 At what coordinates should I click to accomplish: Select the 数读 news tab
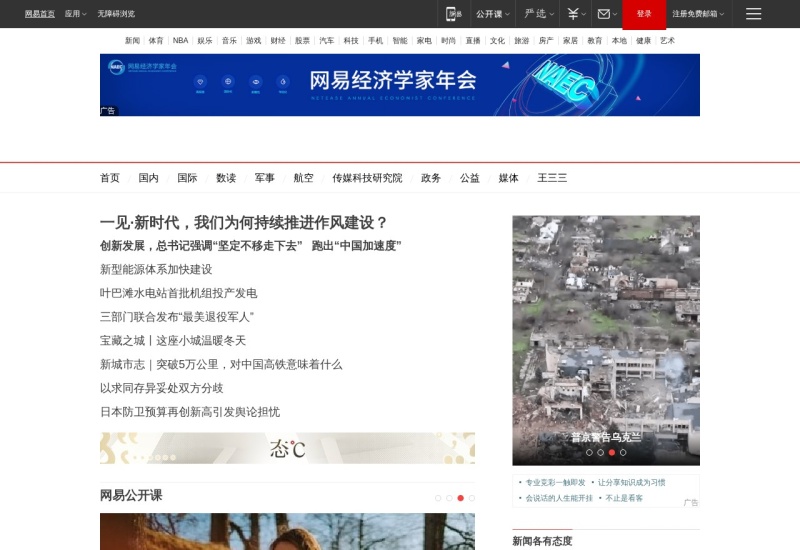click(226, 178)
